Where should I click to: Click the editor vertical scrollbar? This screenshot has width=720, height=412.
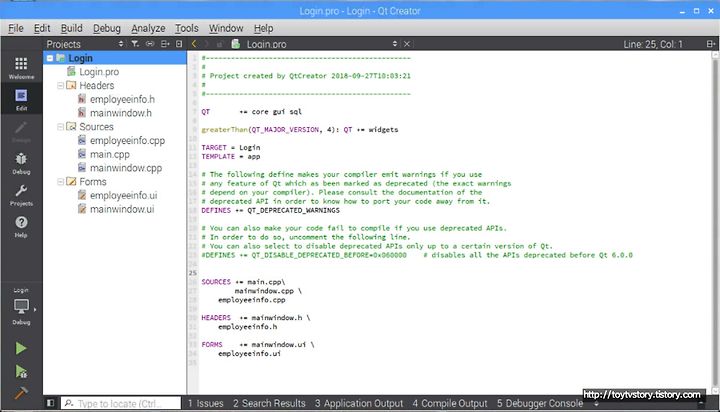(x=715, y=223)
